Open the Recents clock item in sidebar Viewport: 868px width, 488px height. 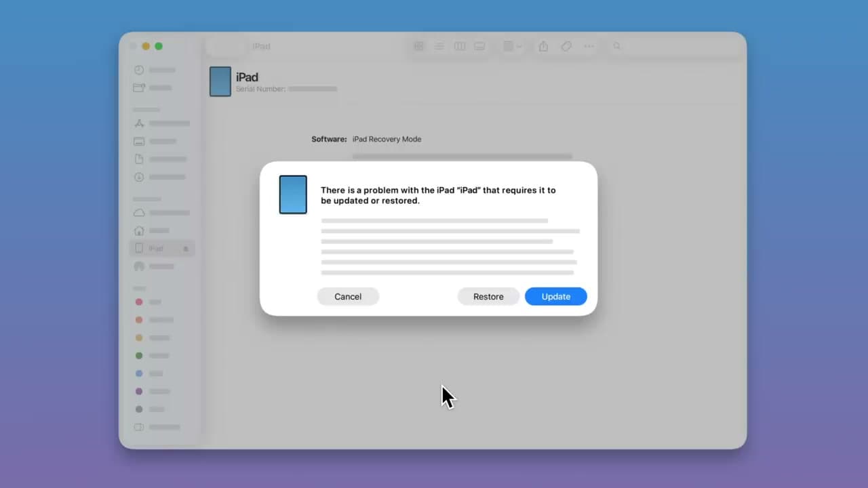click(x=139, y=70)
